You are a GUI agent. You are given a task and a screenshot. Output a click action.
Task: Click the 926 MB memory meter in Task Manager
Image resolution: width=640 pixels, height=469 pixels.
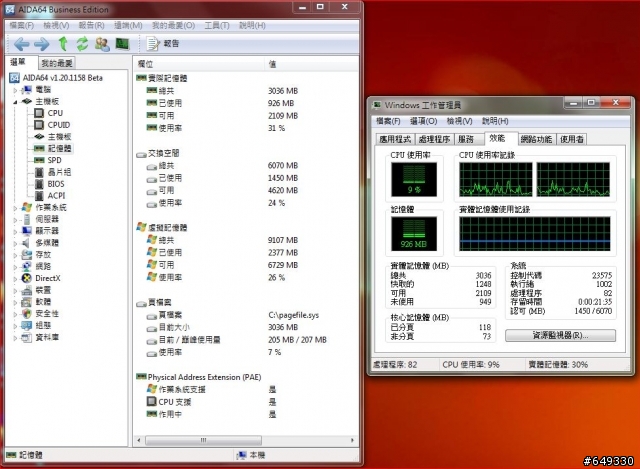[x=414, y=233]
